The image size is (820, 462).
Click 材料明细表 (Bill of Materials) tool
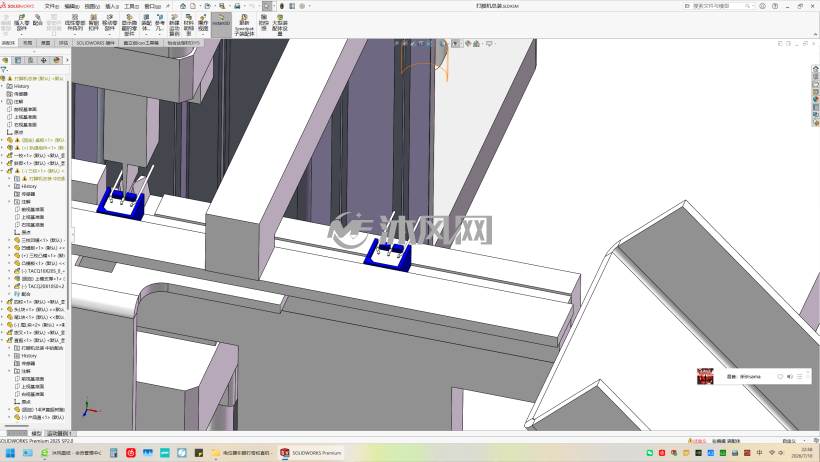(189, 23)
